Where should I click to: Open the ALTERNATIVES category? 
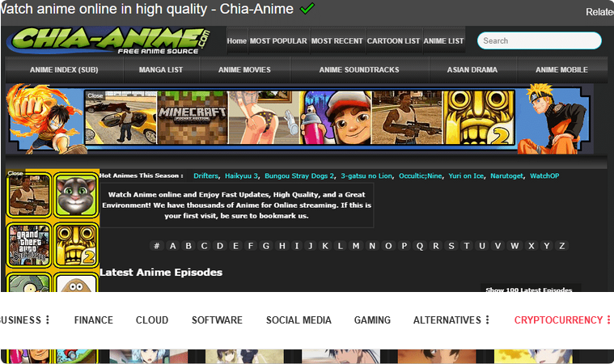(x=447, y=320)
